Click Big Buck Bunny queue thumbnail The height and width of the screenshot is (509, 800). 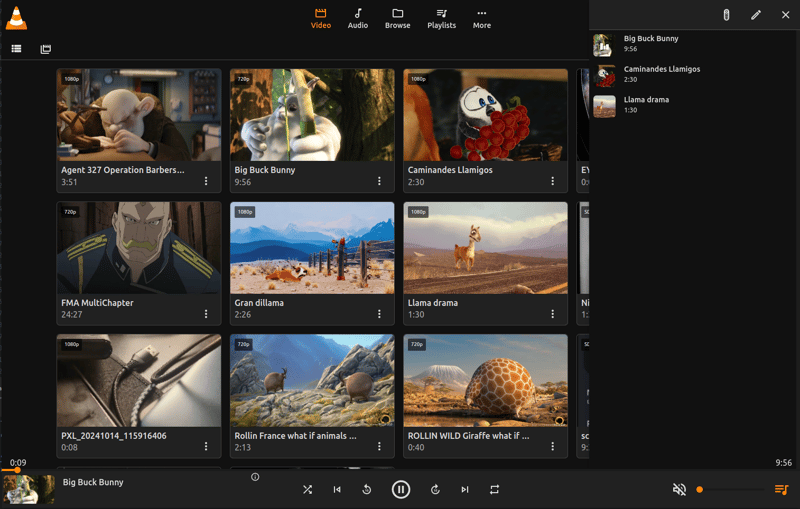(x=604, y=45)
